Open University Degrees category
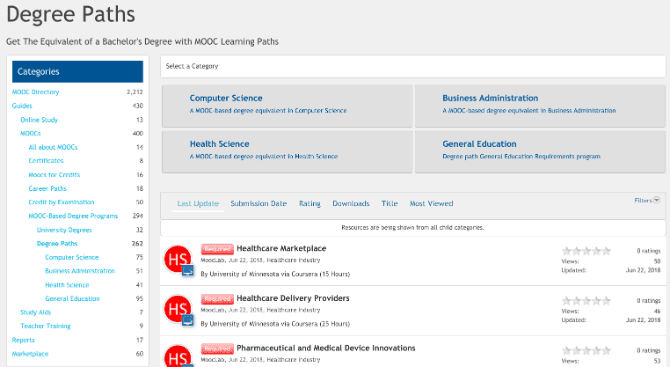670x367 pixels. 64,230
